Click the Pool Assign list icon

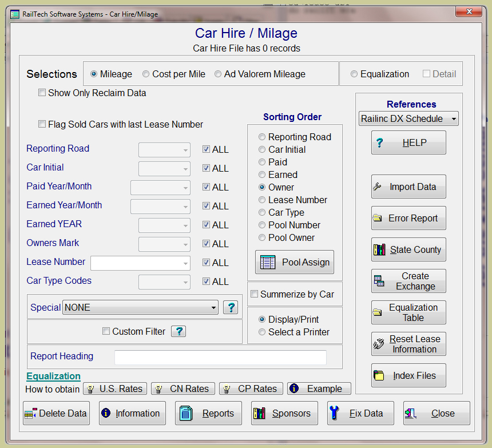[x=268, y=262]
